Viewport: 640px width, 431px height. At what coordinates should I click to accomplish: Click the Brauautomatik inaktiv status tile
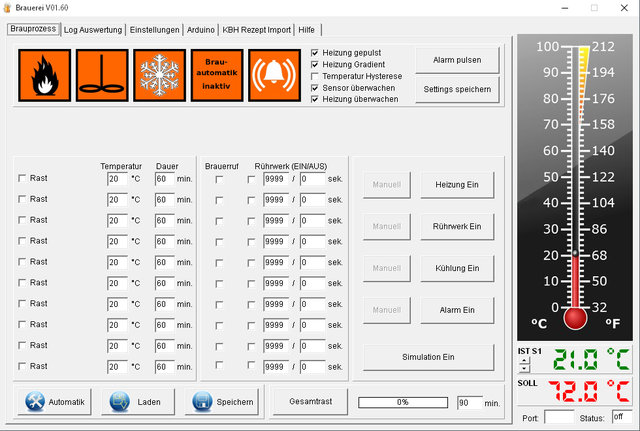[x=216, y=76]
